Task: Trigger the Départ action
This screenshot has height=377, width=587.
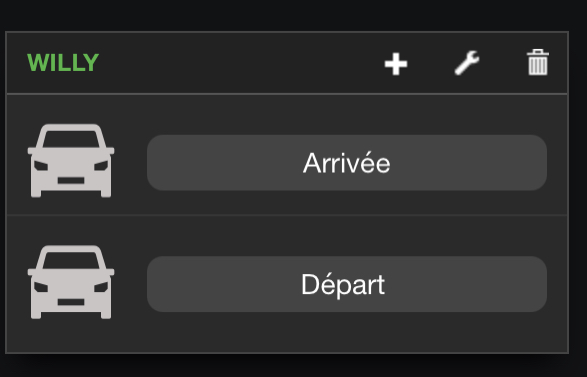Action: coord(347,284)
